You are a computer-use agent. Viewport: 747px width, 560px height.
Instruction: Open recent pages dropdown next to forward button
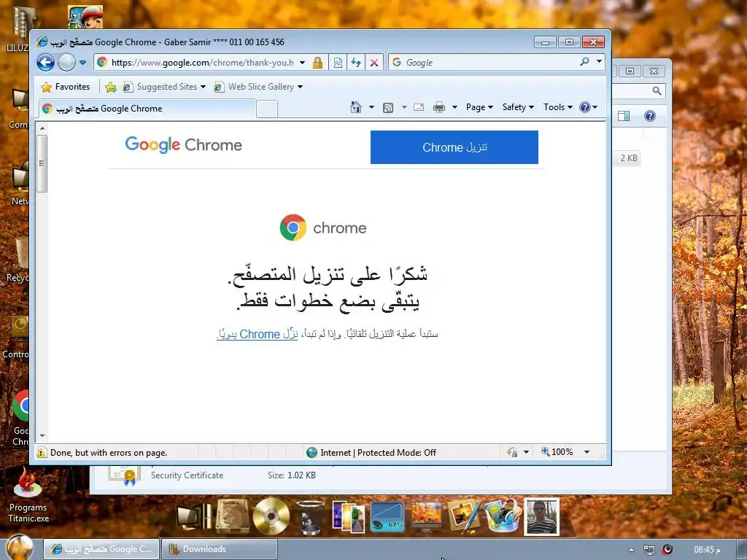tap(83, 63)
